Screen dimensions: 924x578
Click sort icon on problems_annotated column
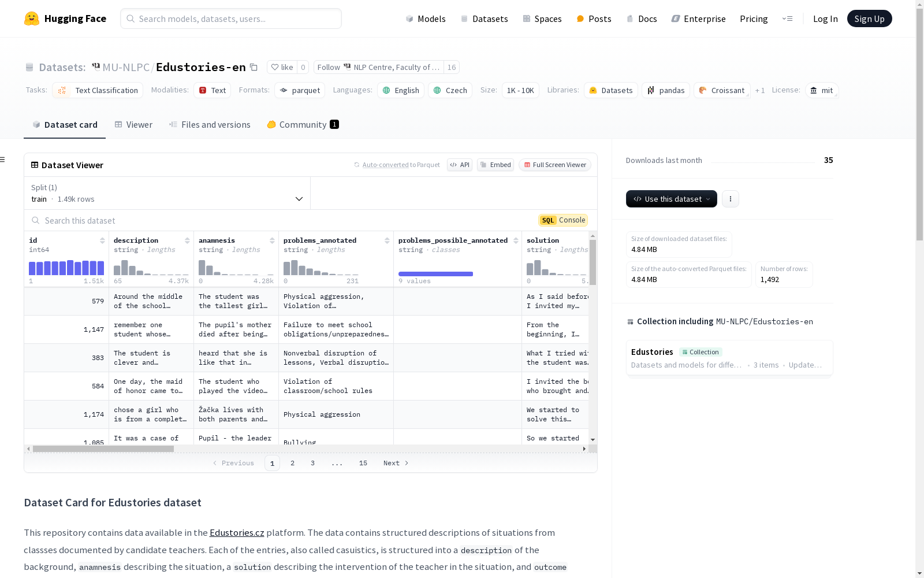coord(387,240)
